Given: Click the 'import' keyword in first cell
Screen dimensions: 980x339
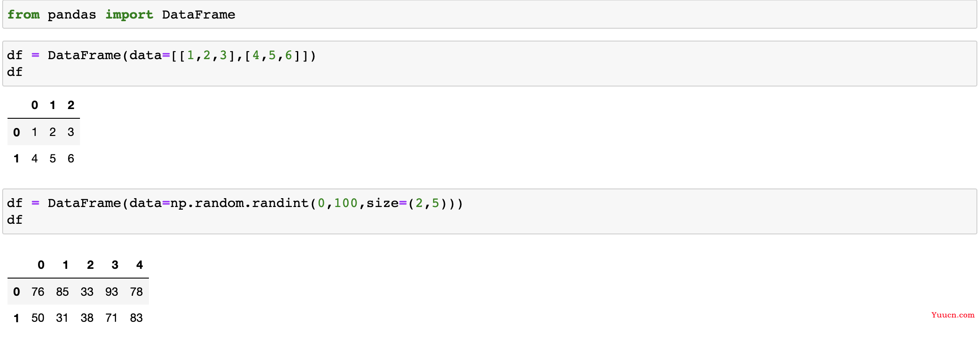Looking at the screenshot, I should point(129,15).
